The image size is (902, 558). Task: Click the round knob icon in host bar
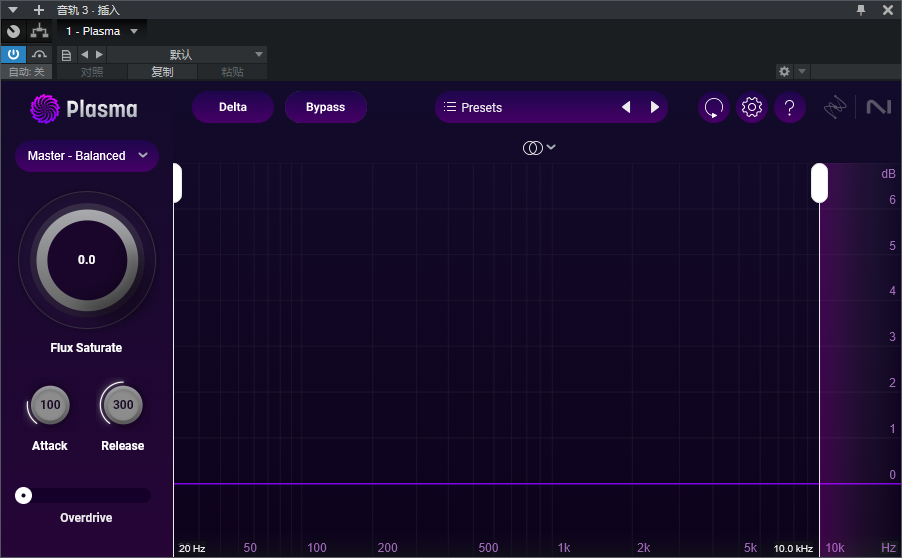13,31
